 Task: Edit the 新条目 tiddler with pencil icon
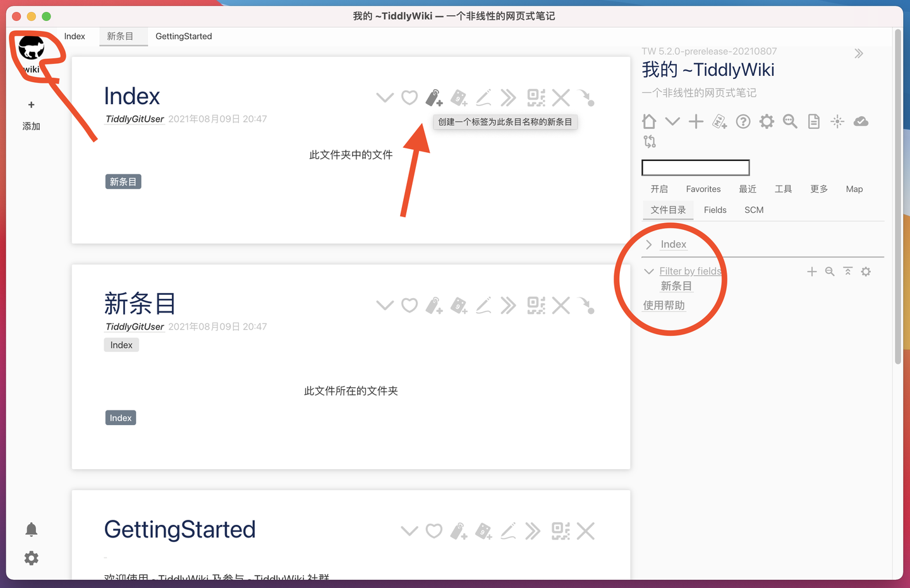[x=483, y=305]
